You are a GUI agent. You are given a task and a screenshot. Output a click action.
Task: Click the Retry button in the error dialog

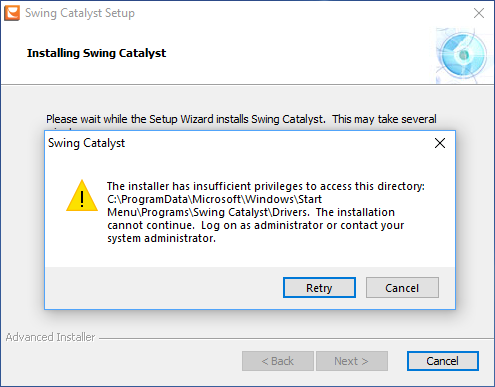click(319, 287)
